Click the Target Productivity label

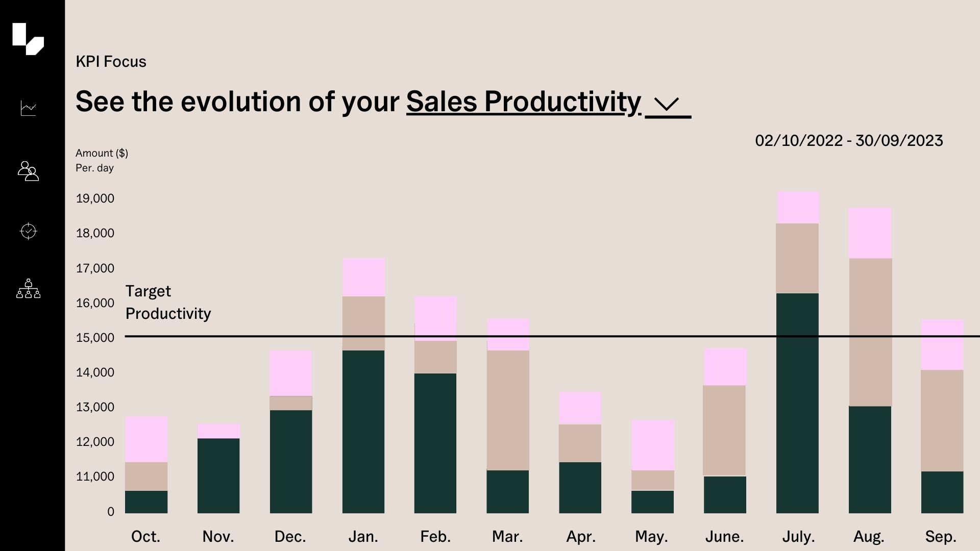pos(168,302)
